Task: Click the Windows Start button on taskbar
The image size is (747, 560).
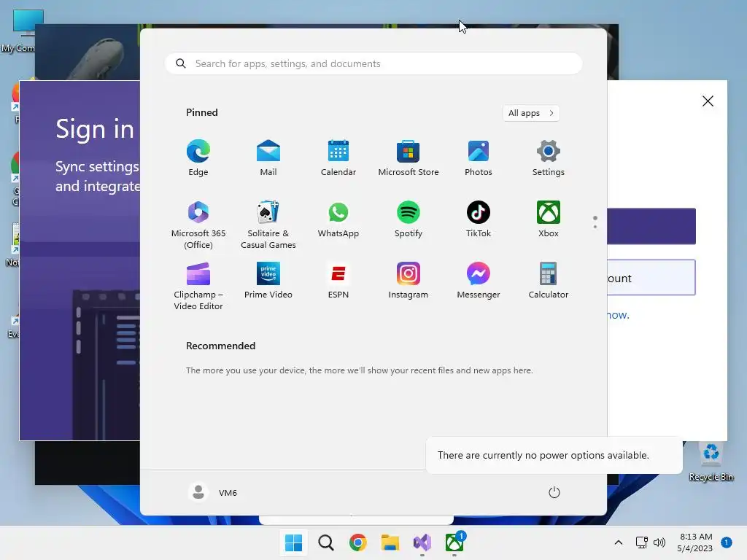Action: tap(293, 542)
